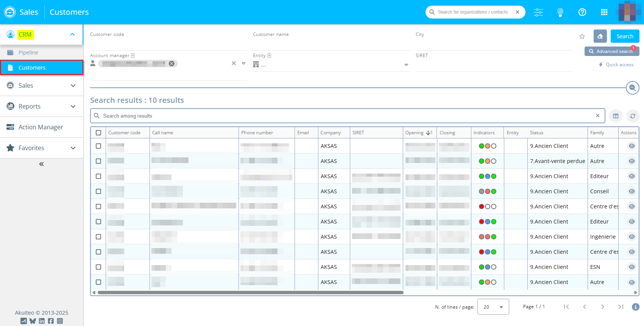The height and width of the screenshot is (326, 644).
Task: Open the settings sliders icon in header
Action: click(x=538, y=12)
